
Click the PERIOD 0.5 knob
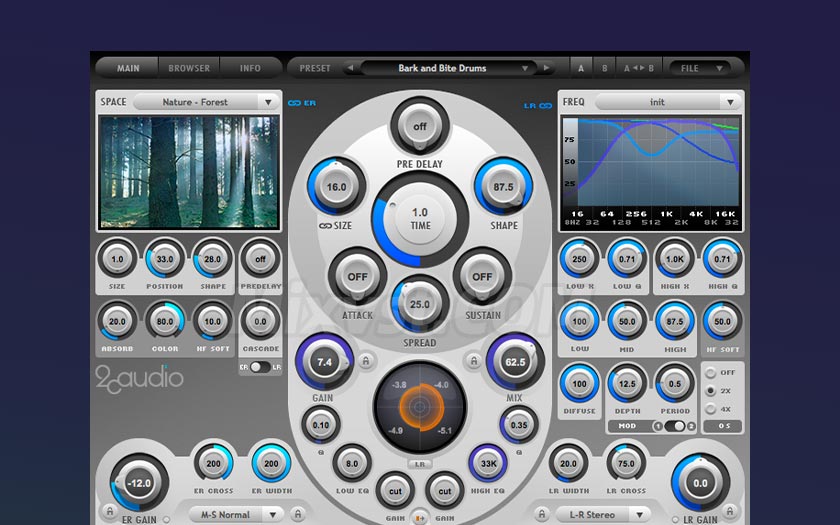675,384
